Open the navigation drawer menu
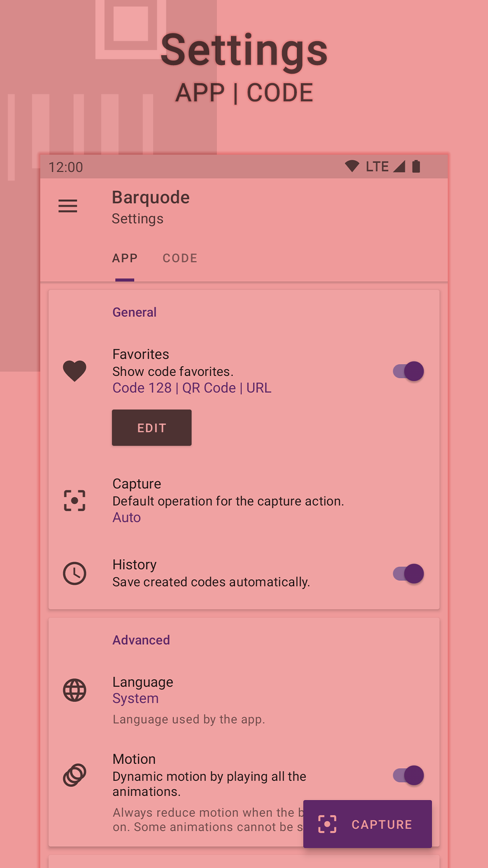This screenshot has width=488, height=868. (68, 206)
